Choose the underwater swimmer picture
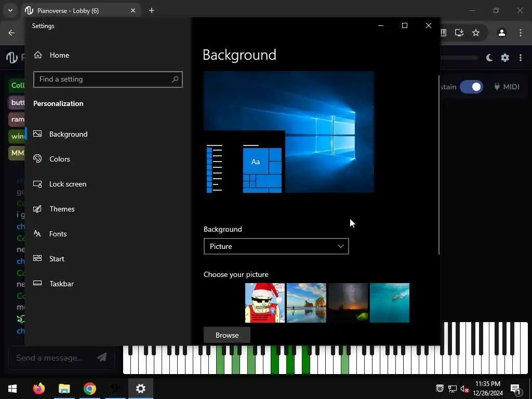The height and width of the screenshot is (399, 532). pyautogui.click(x=390, y=303)
